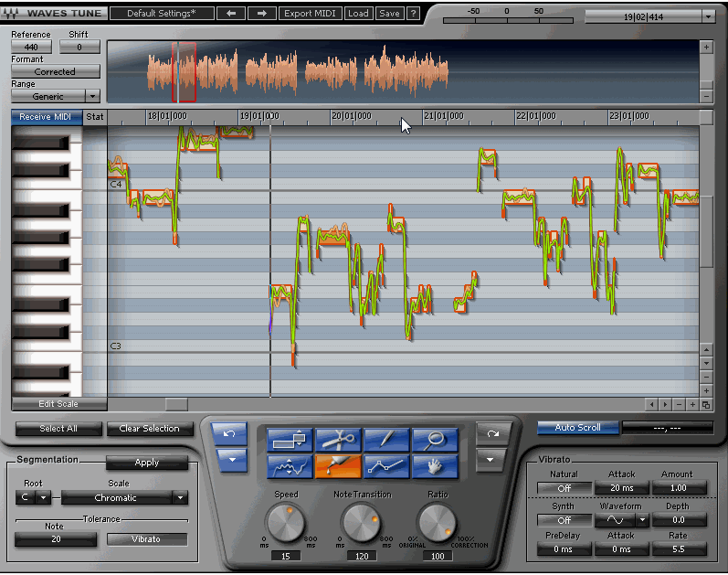Toggle Natural vibrato Off button
Screen dimensions: 728x575
coord(564,488)
